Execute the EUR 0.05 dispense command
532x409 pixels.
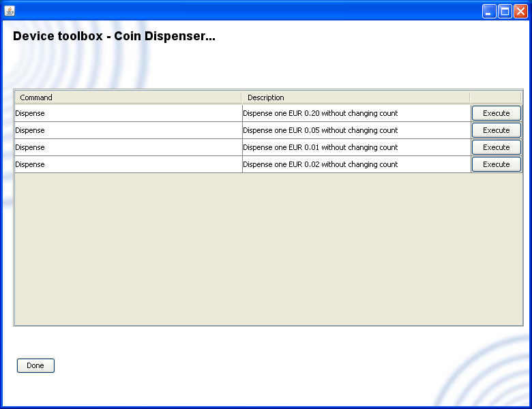coord(497,130)
